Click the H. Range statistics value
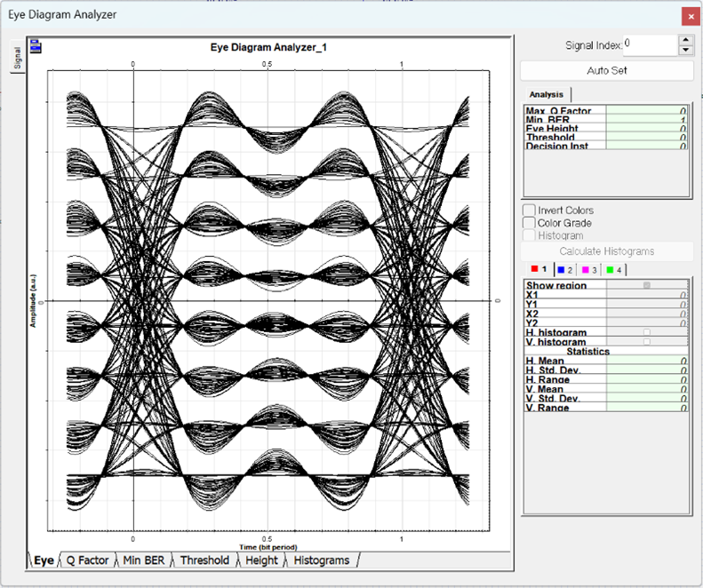 pos(647,379)
